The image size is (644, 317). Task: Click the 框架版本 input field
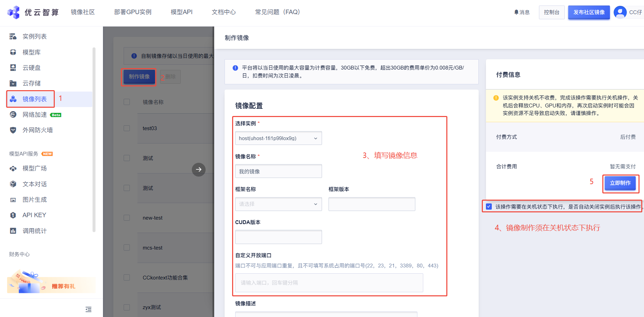(x=372, y=204)
